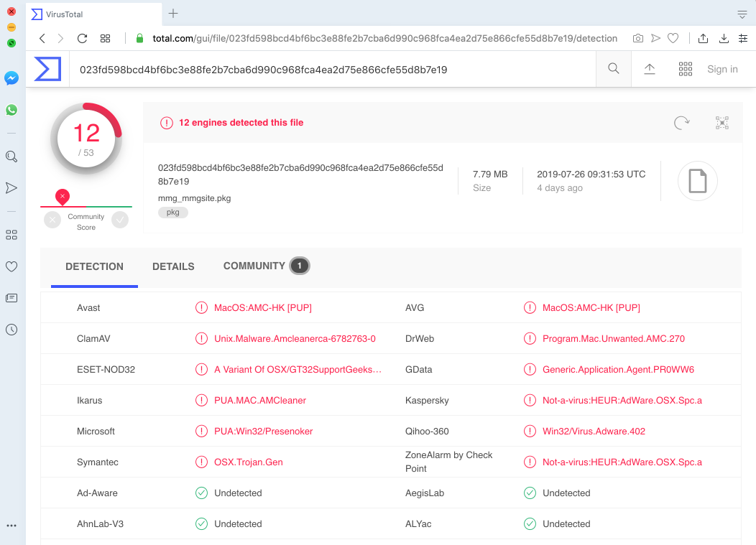Select the 12 / 53 detection gauge
Viewport: 756px width, 545px height.
pos(86,139)
